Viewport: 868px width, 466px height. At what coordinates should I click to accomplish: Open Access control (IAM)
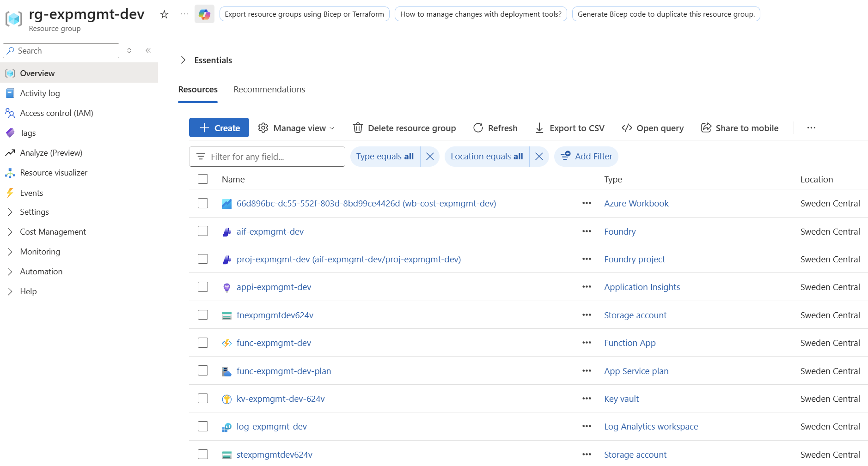(56, 113)
